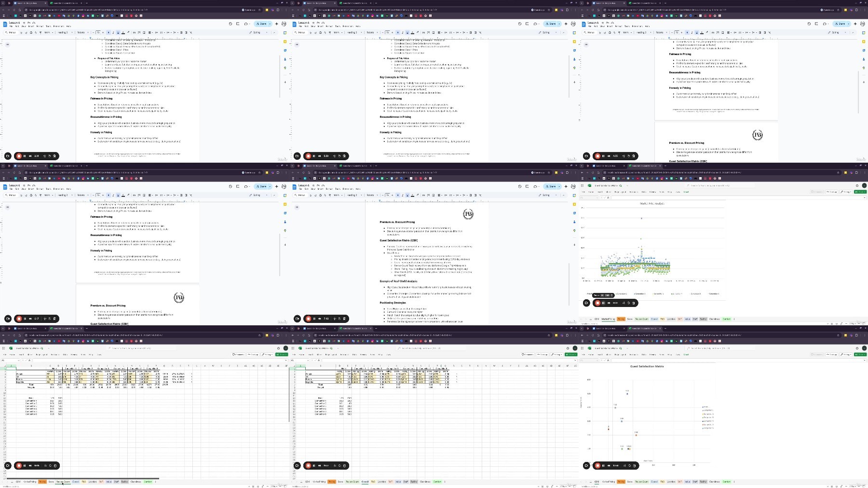Open Editing mode dropdown in Positioning Strategies doc window

click(548, 195)
